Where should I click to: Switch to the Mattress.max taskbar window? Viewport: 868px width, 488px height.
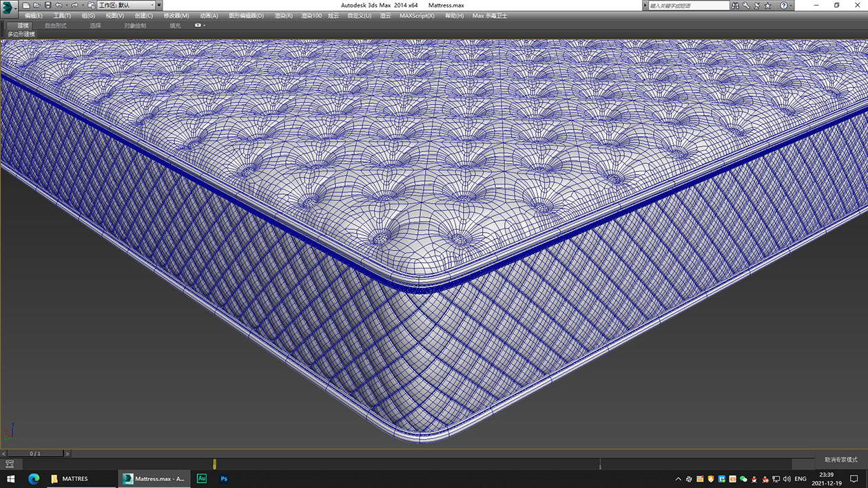154,478
